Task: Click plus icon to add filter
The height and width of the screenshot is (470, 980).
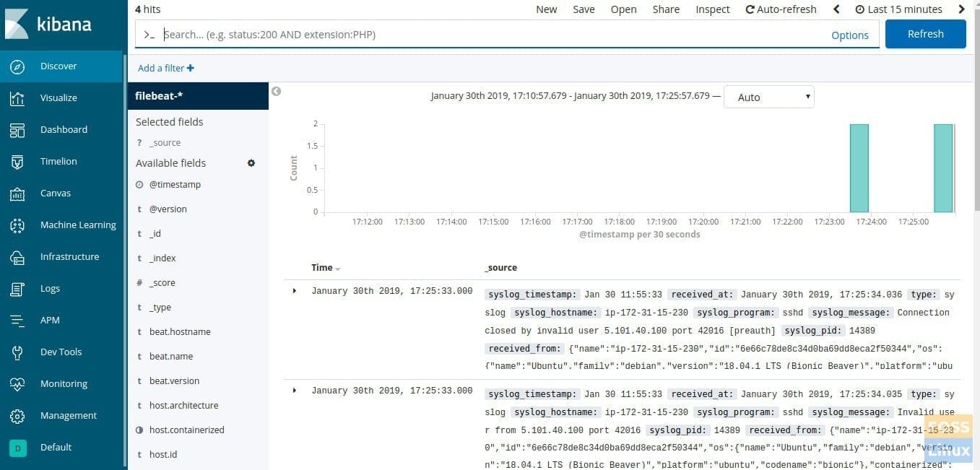Action: pos(191,68)
